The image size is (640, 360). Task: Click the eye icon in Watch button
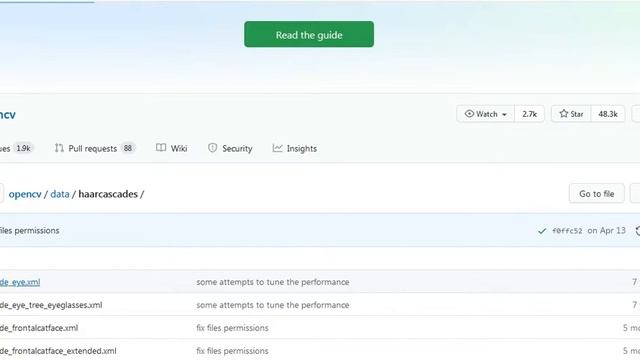469,113
